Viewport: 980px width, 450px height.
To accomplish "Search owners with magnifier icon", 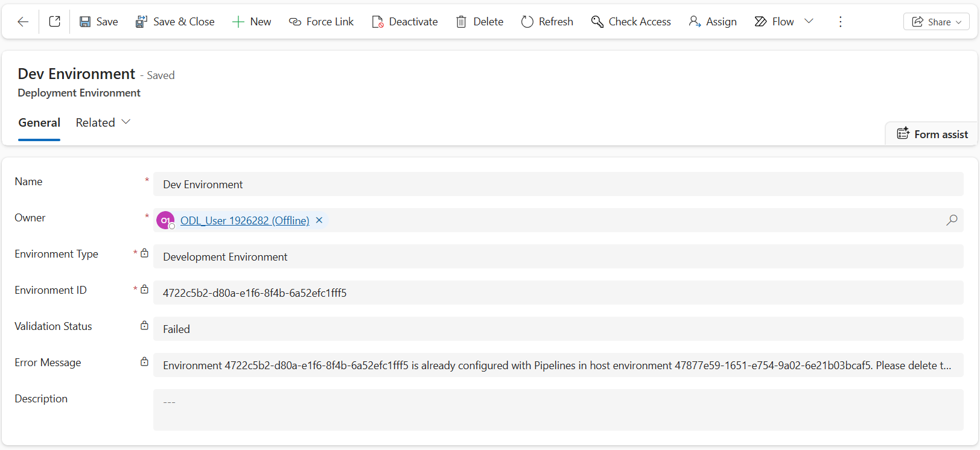I will [x=952, y=220].
